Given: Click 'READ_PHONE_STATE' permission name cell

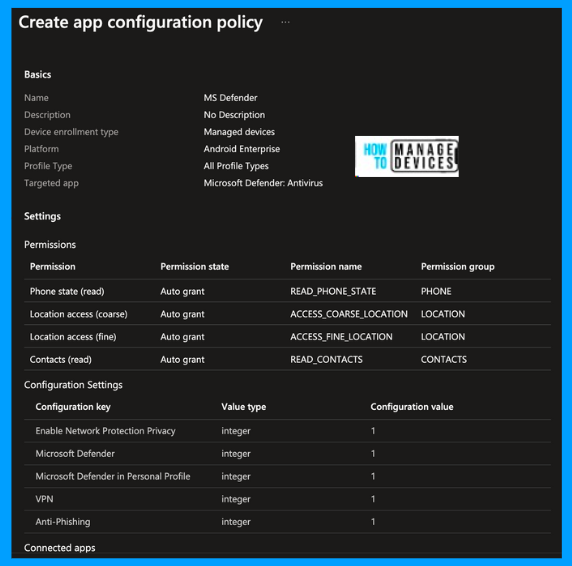Looking at the screenshot, I should point(333,291).
